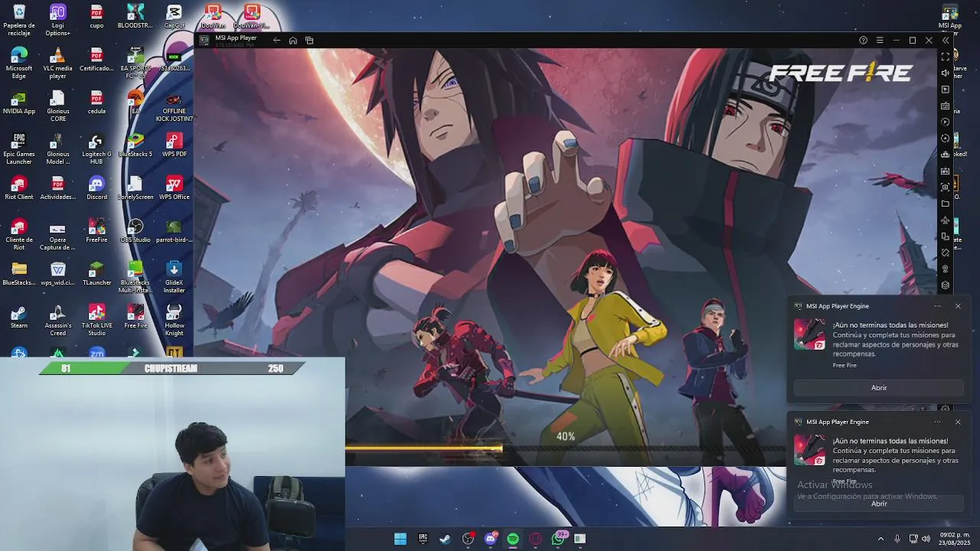Open the layers stack icon in sidebar

(946, 285)
